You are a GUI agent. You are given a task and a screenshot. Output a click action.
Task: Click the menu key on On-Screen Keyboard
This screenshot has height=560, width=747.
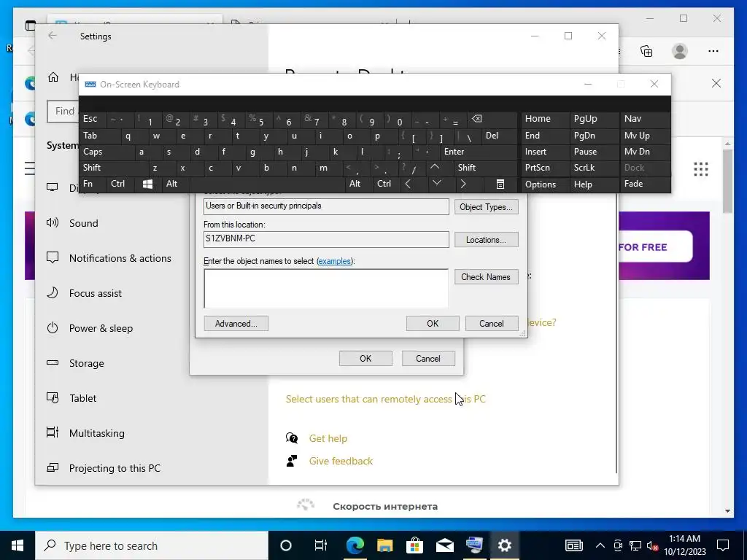500,184
